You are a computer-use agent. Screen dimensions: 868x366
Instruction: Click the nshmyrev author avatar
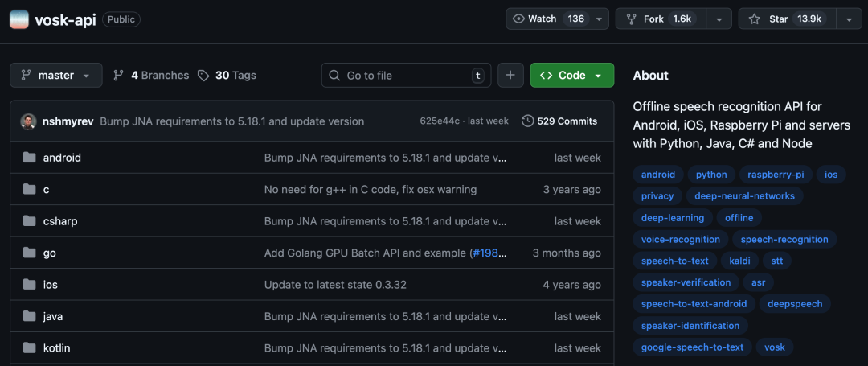tap(29, 121)
